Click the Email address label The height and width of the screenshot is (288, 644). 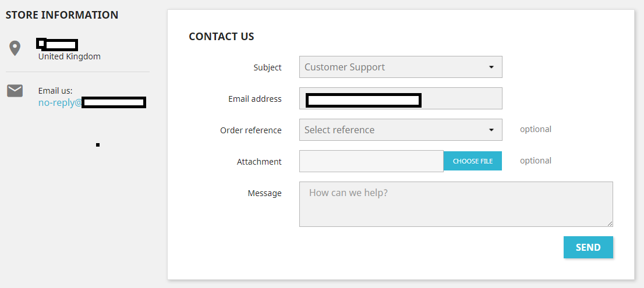pyautogui.click(x=254, y=99)
